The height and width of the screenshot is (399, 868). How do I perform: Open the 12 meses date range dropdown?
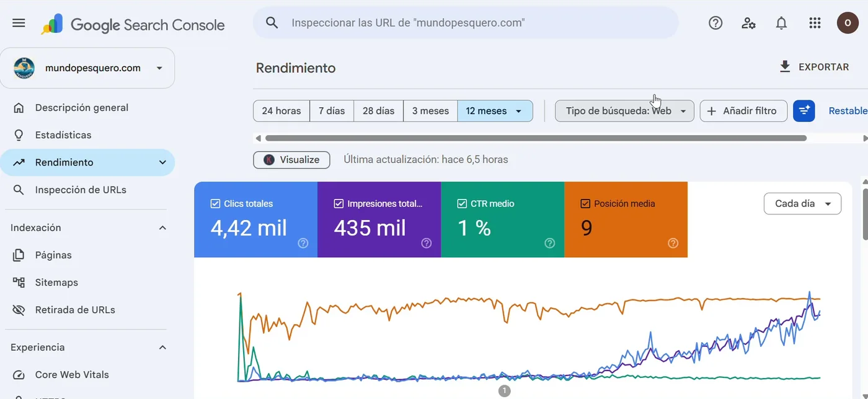[495, 111]
